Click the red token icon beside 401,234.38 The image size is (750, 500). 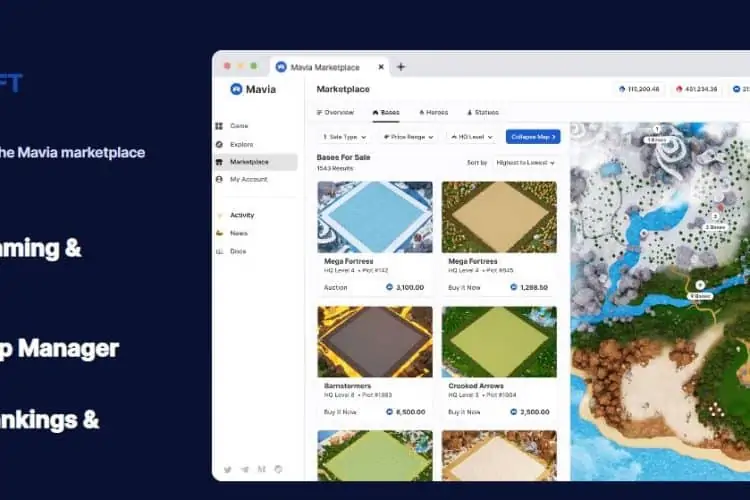click(679, 89)
